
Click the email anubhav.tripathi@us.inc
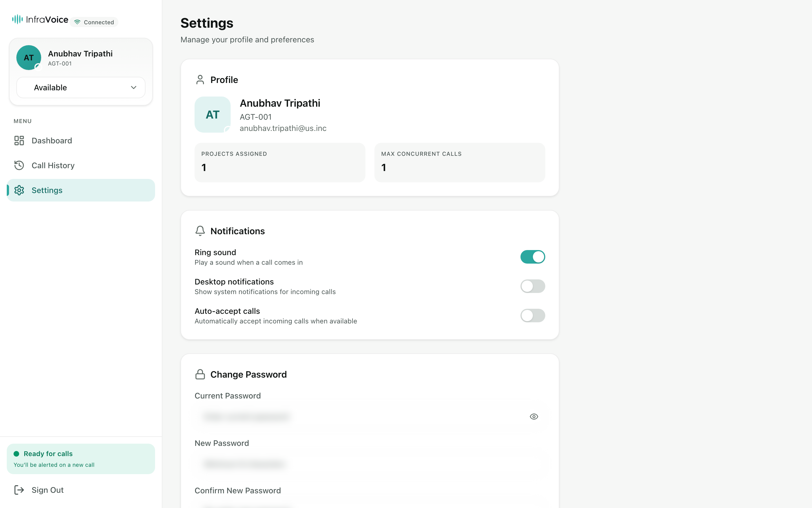(x=283, y=128)
